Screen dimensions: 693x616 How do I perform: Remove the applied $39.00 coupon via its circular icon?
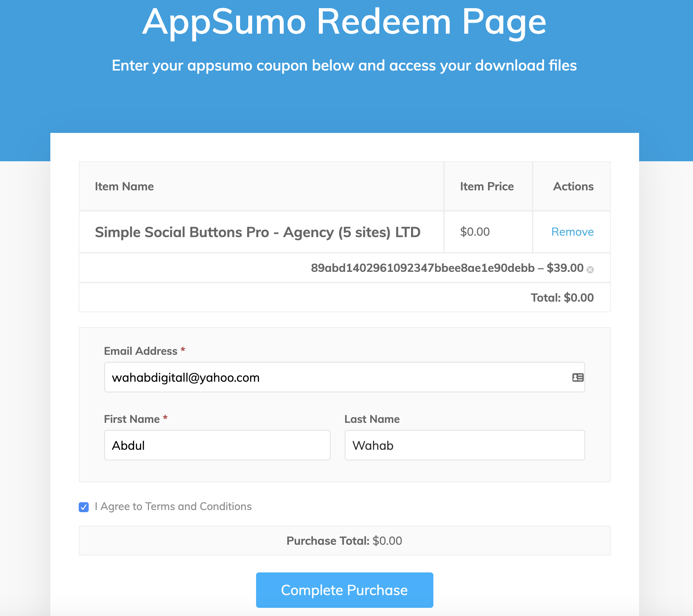point(590,269)
